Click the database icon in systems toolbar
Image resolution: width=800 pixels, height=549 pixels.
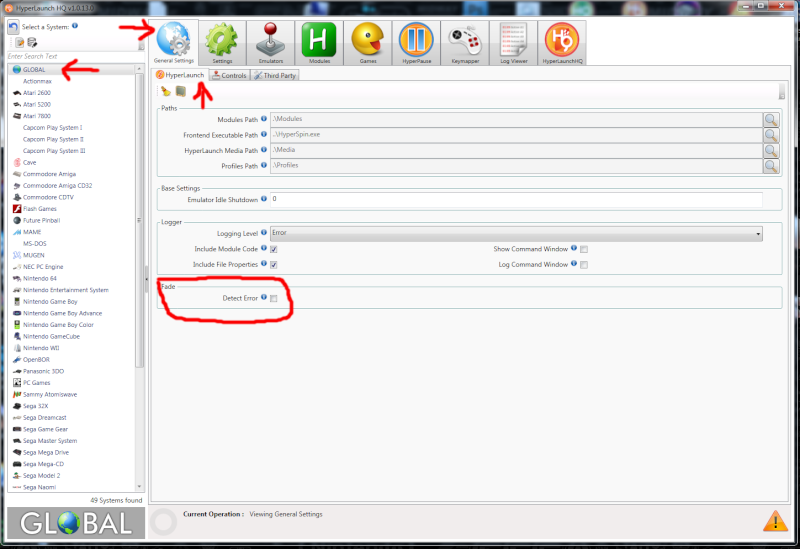32,42
